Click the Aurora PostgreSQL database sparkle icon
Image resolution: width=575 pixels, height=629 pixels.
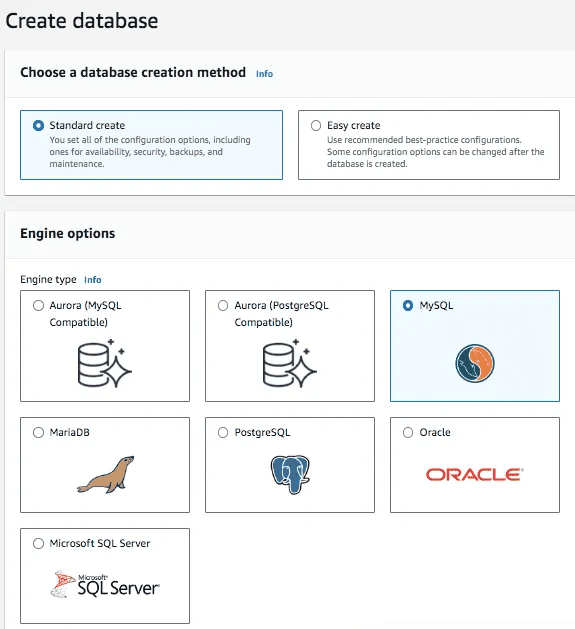[x=290, y=363]
